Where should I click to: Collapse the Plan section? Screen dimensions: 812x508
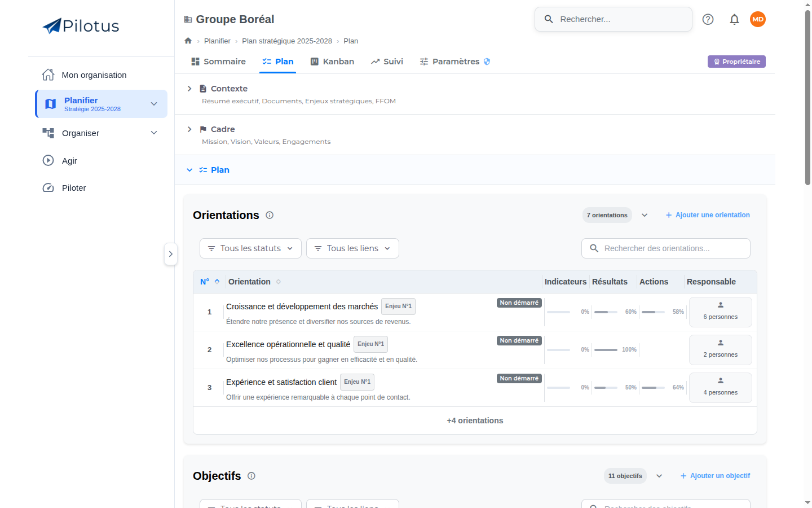189,170
